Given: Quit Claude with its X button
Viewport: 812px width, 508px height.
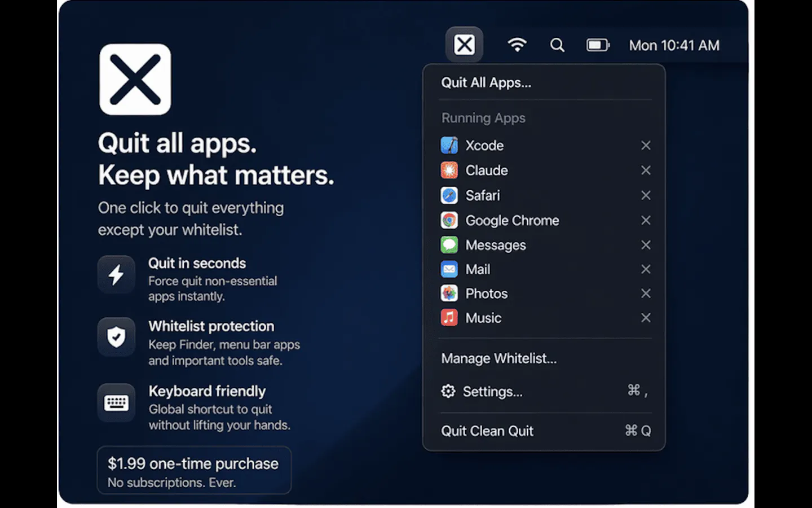Looking at the screenshot, I should point(646,170).
